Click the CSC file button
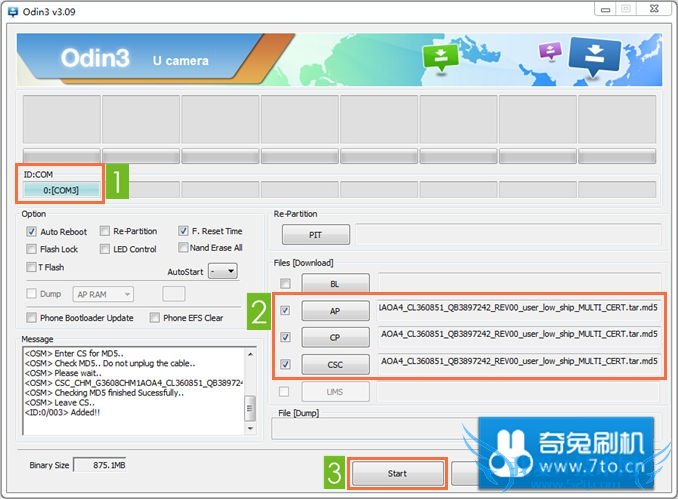This screenshot has width=678, height=499. coord(336,364)
